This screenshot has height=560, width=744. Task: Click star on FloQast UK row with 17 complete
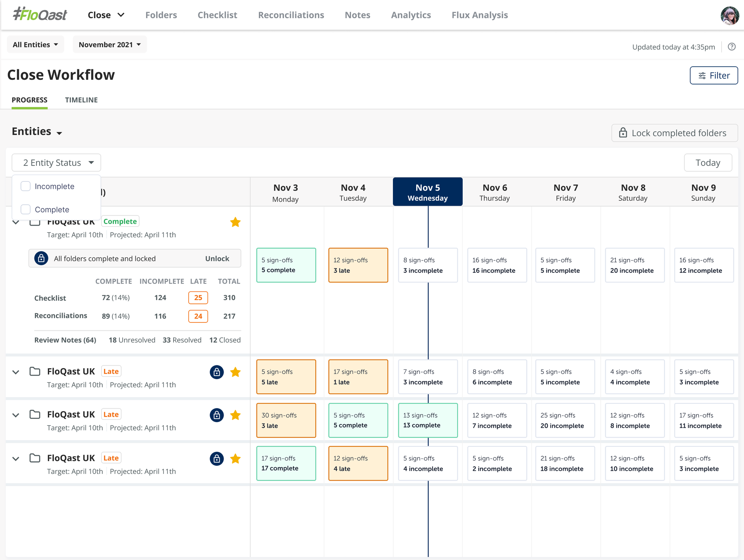[235, 458]
